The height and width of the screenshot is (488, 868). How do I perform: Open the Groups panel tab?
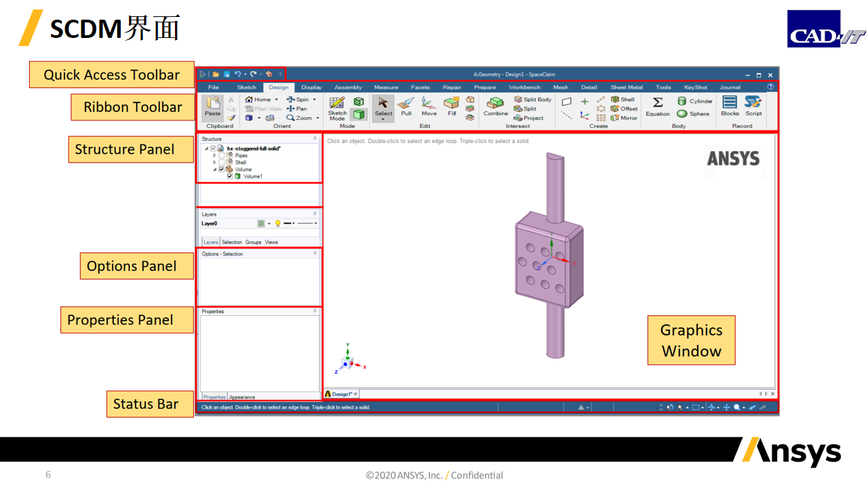tap(253, 242)
